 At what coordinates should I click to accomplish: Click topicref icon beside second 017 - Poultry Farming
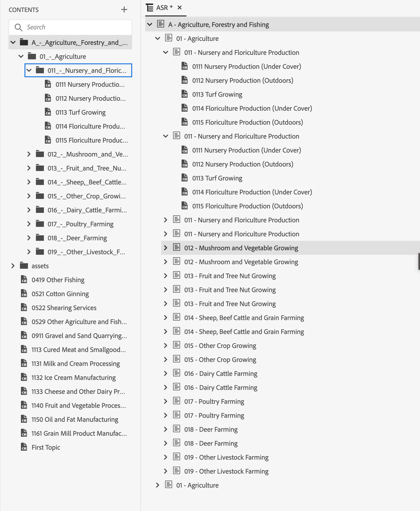(x=177, y=415)
